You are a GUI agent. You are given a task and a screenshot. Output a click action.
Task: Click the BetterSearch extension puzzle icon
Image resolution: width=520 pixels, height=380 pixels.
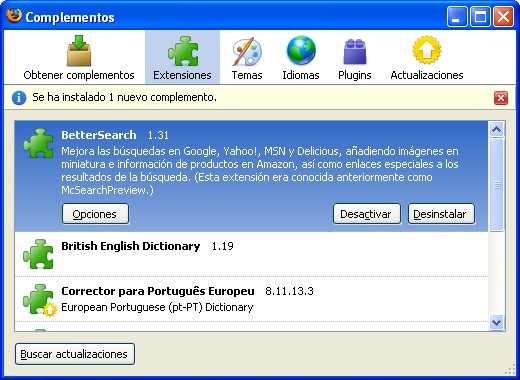pos(38,143)
